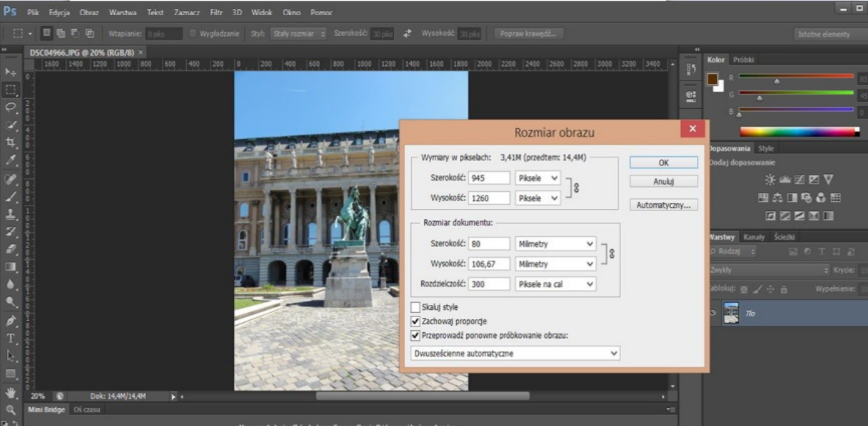Viewport: 868px width, 426px height.
Task: Select the Zoom magnifier tool
Action: click(x=11, y=410)
